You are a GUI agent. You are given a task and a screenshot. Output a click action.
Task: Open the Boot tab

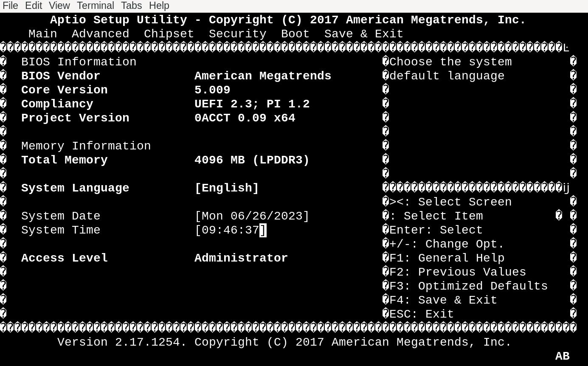(x=295, y=34)
